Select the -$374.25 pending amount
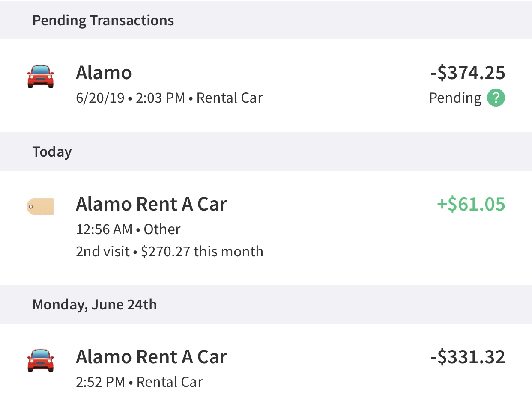532x401 pixels. pyautogui.click(x=468, y=73)
